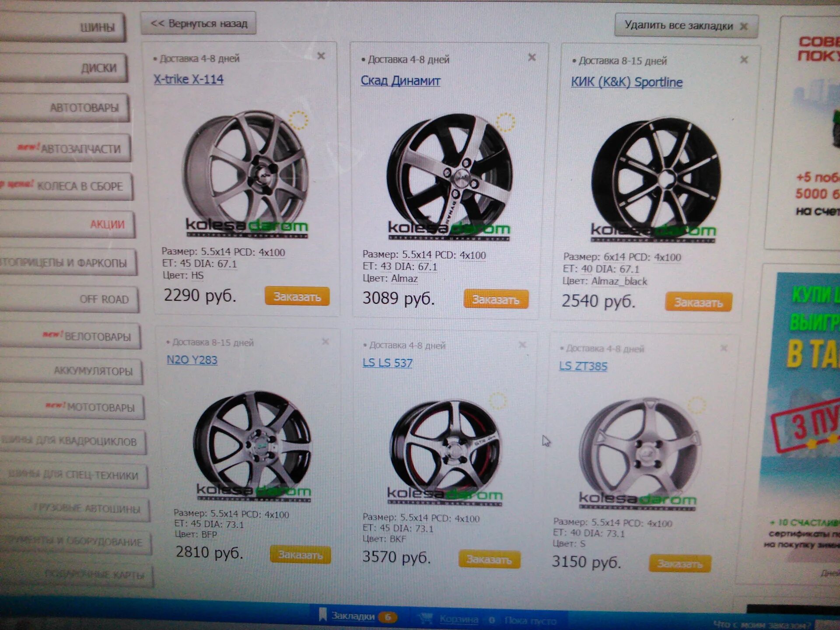The image size is (840, 630).
Task: Click the Корзина cart icon in bottom bar
Action: point(426,619)
